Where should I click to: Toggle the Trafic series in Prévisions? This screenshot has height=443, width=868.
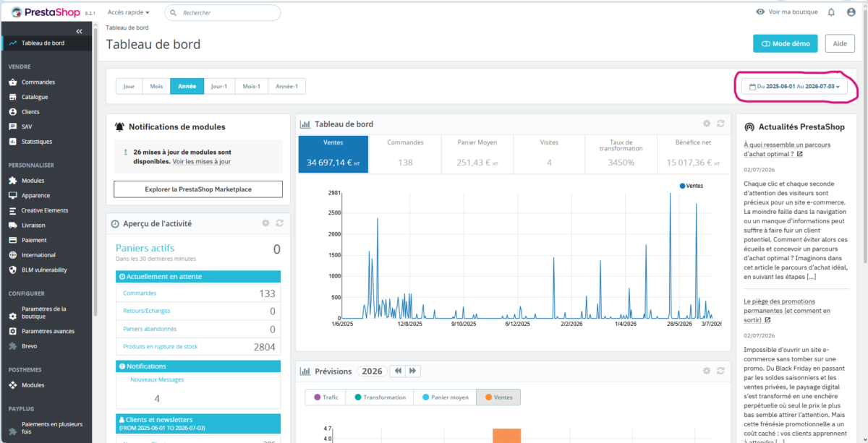325,397
